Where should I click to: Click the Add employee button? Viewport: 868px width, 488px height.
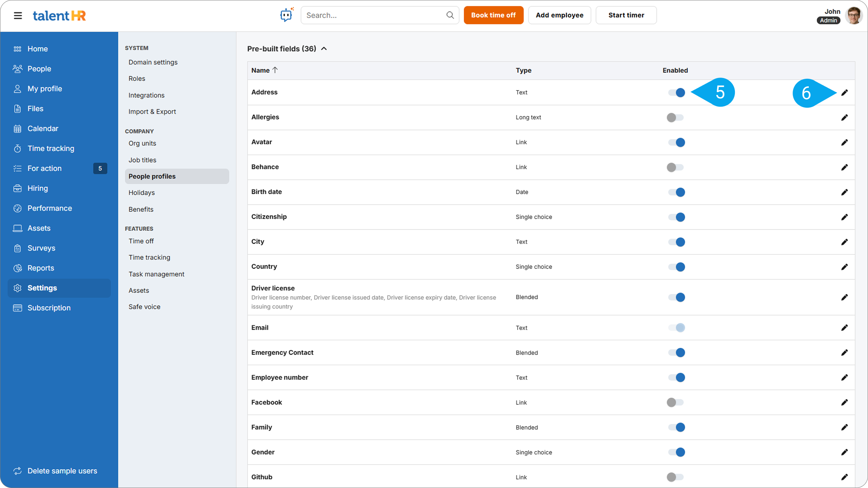pyautogui.click(x=559, y=15)
